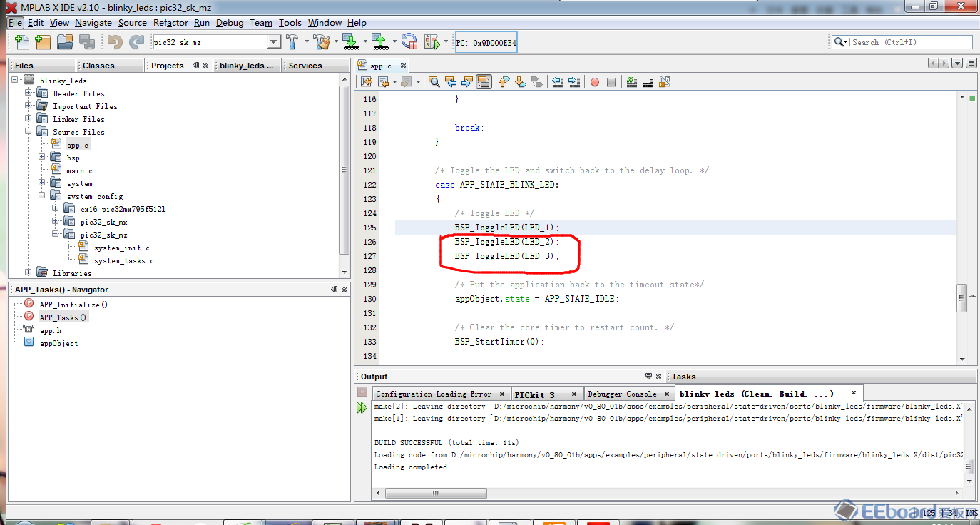This screenshot has width=980, height=525.
Task: Click the red Start Macro Recording icon
Action: pyautogui.click(x=594, y=82)
